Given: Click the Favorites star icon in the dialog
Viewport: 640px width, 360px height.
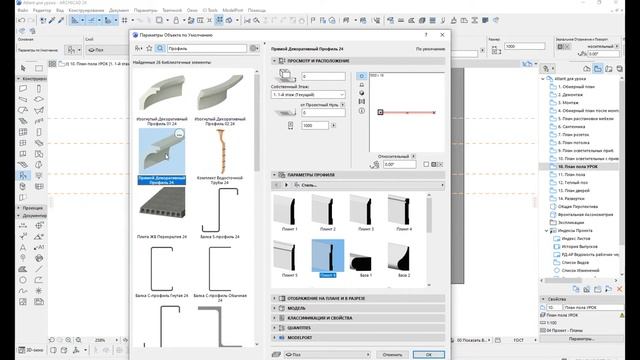Looking at the screenshot, I should point(149,49).
